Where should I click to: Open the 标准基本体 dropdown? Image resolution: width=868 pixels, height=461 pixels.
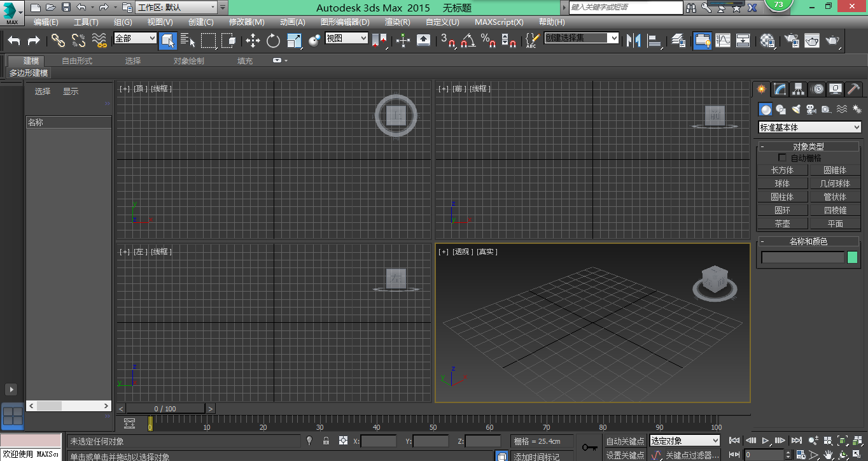pyautogui.click(x=809, y=127)
